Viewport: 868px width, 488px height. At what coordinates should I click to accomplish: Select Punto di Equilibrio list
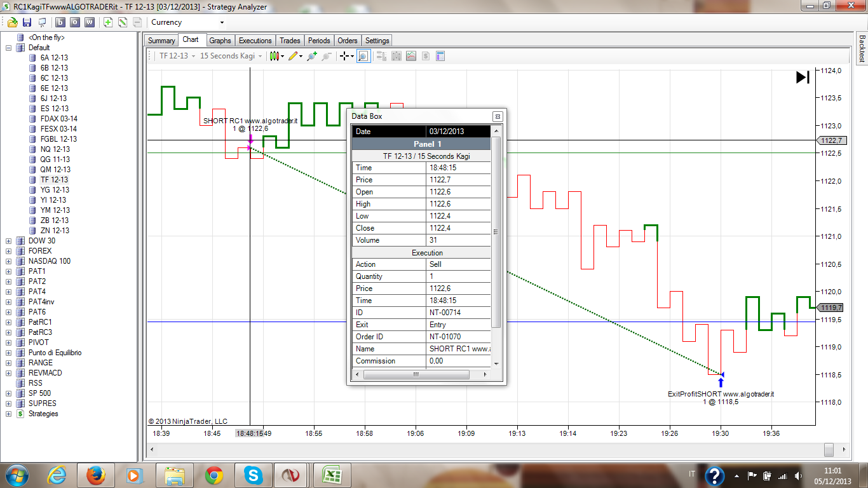pos(55,353)
